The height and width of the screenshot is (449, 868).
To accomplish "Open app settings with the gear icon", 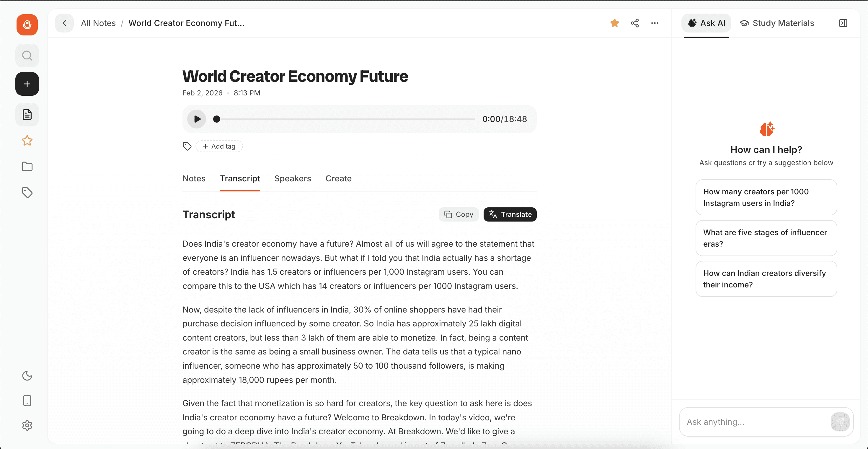I will pyautogui.click(x=27, y=425).
